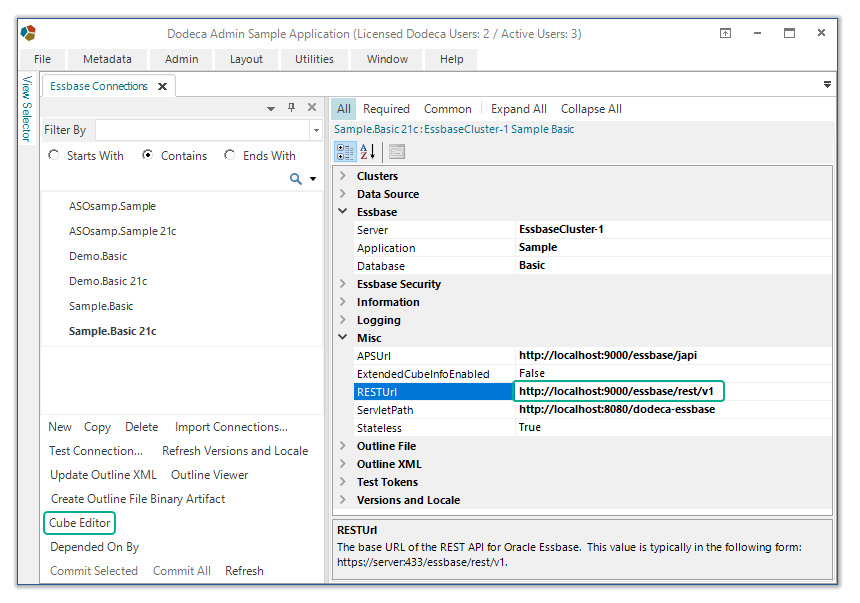Image resolution: width=860 pixels, height=603 pixels.
Task: Click Depended On By
Action: click(94, 547)
